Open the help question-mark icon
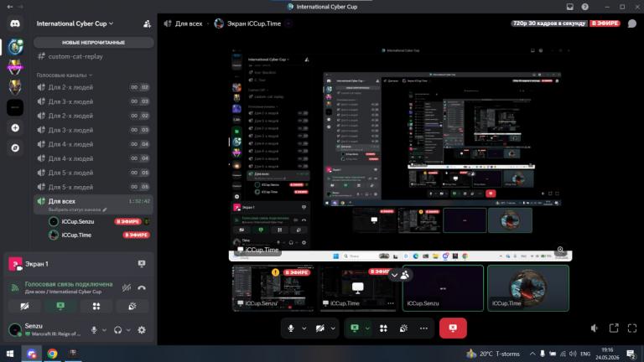644x362 pixels. 584,7
